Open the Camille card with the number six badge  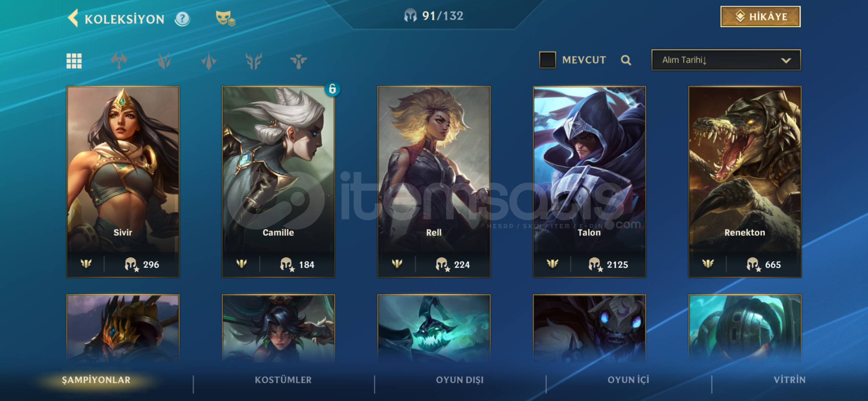(x=279, y=182)
